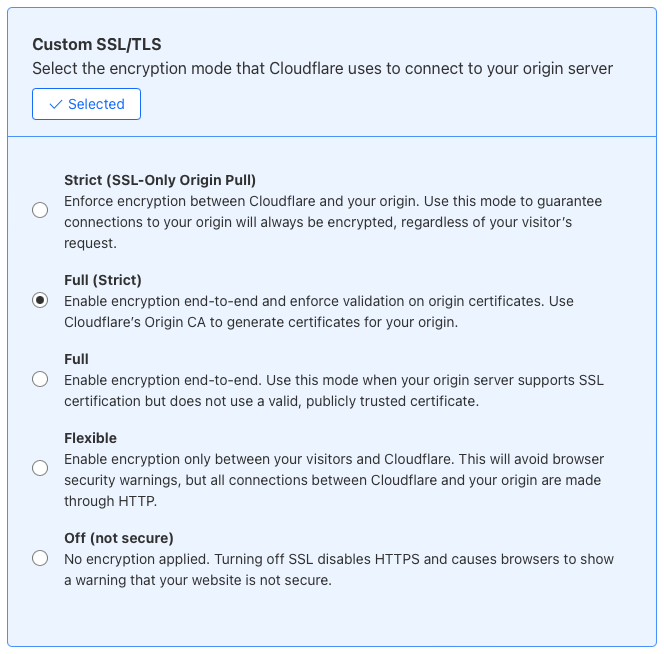Enable the Full encryption mode radio button
664x654 pixels.
tap(40, 379)
